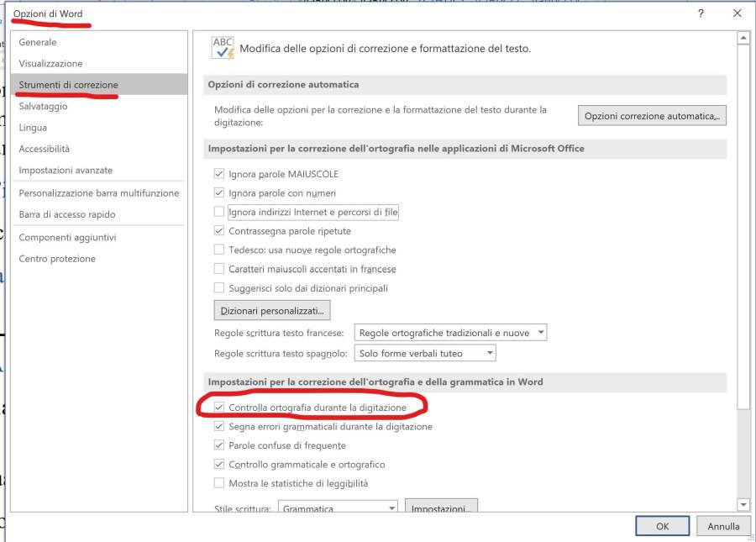Disable Controlla ortografia durante la digitazione
Viewport: 756px width, 542px height.
(220, 408)
